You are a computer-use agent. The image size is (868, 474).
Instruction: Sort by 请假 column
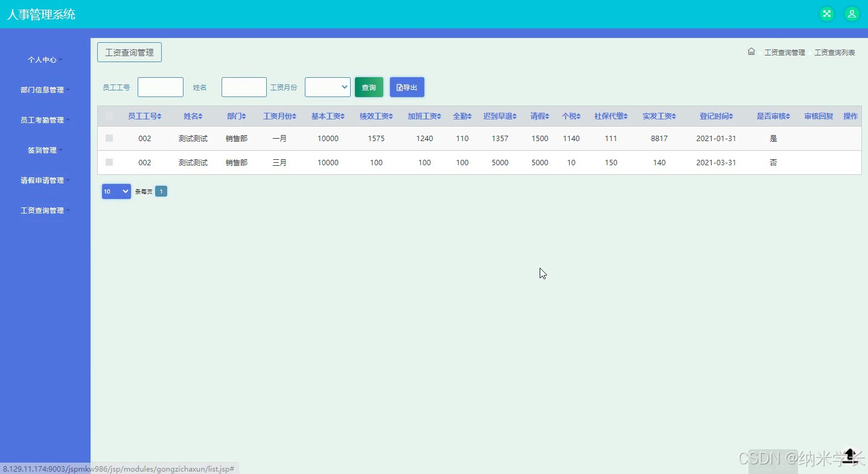pos(540,116)
